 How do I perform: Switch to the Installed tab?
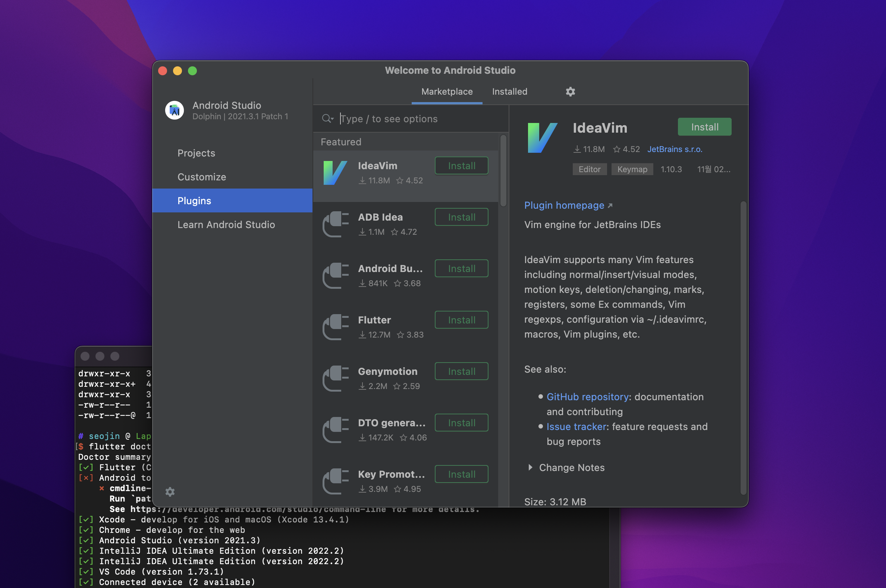(x=509, y=92)
